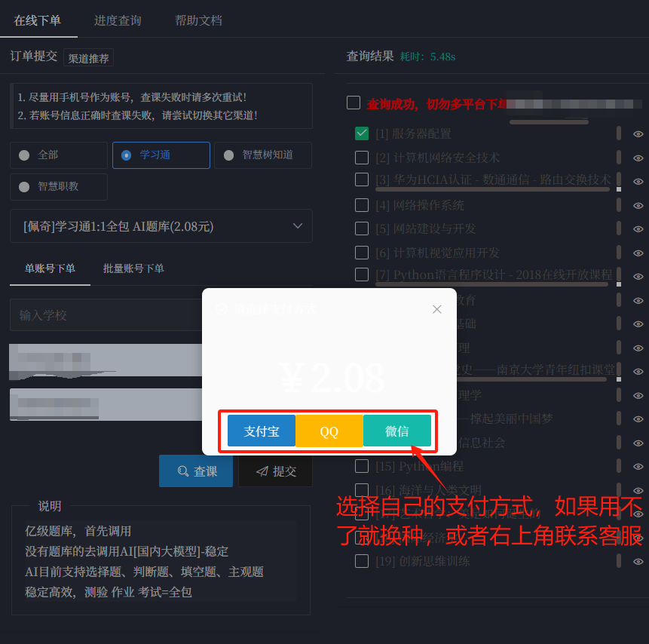Uncheck the [1] 服务器配置 checkbox
Image resolution: width=649 pixels, height=644 pixels.
pos(362,133)
